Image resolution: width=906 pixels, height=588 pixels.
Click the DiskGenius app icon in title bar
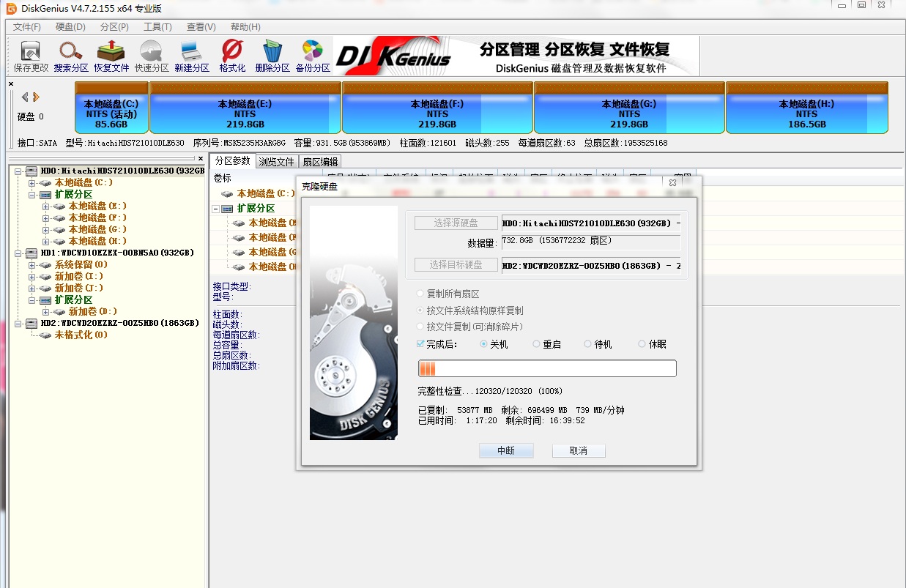10,8
